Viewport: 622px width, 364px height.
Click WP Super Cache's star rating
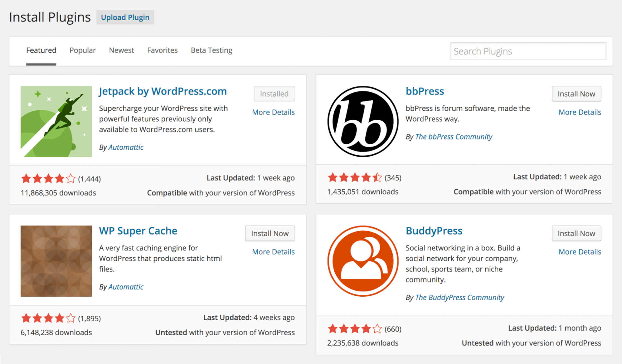(48, 318)
